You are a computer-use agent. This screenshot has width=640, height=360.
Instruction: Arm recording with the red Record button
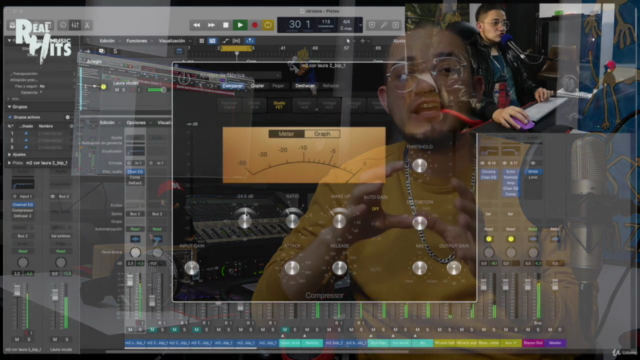(255, 25)
